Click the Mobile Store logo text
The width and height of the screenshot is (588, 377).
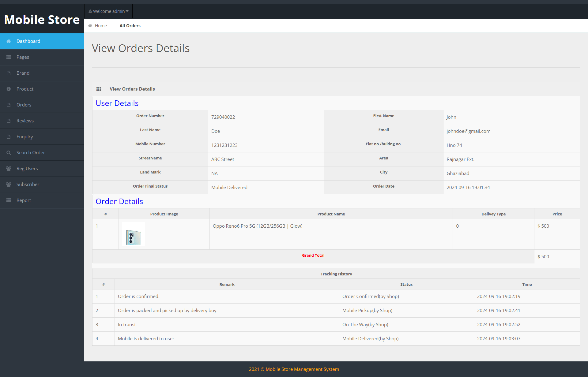(42, 20)
